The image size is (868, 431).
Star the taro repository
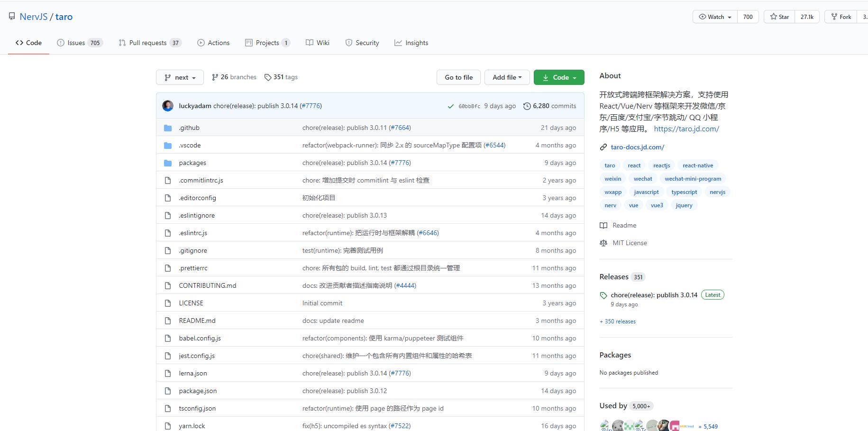point(779,17)
